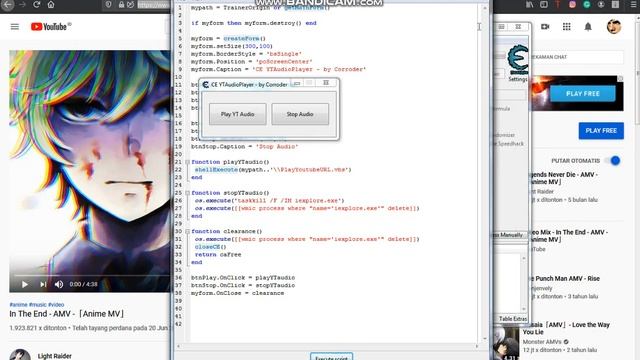Click the PLAY FREE banner in ad image
640x360 pixels.
coord(582,93)
